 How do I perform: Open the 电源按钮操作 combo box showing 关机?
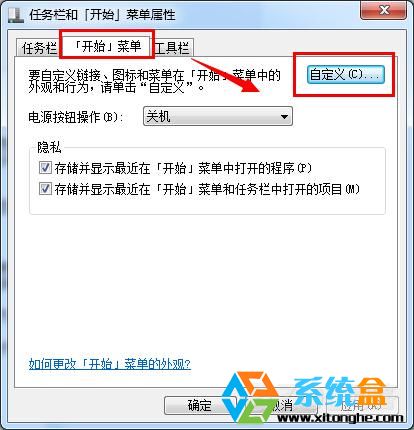pyautogui.click(x=218, y=116)
